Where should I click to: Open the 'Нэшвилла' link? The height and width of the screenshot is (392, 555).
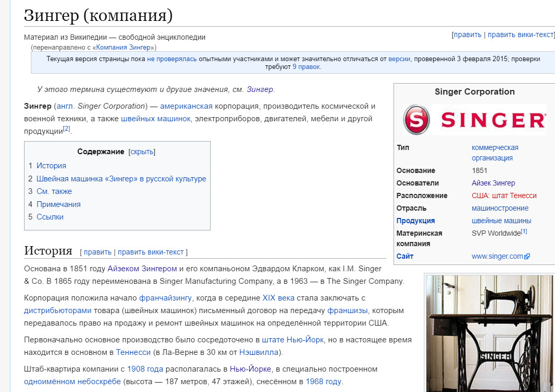point(259,352)
